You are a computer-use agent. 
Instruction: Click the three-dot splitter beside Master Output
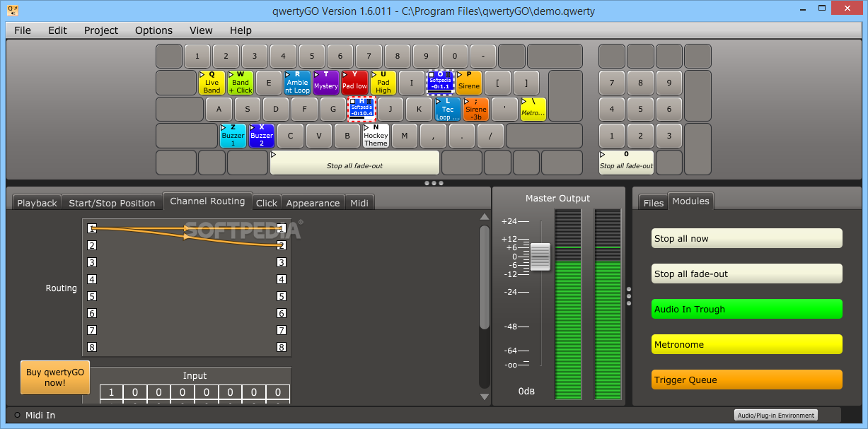(629, 295)
